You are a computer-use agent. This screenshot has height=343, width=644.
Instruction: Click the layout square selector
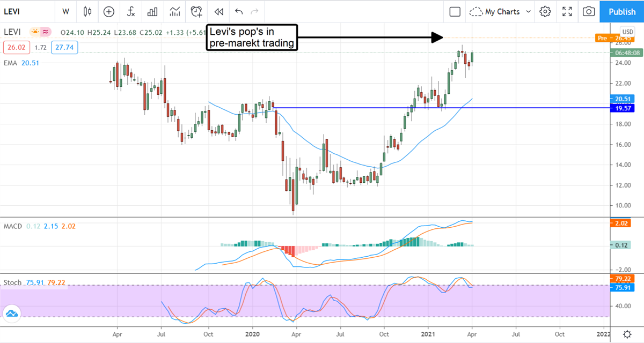click(455, 11)
